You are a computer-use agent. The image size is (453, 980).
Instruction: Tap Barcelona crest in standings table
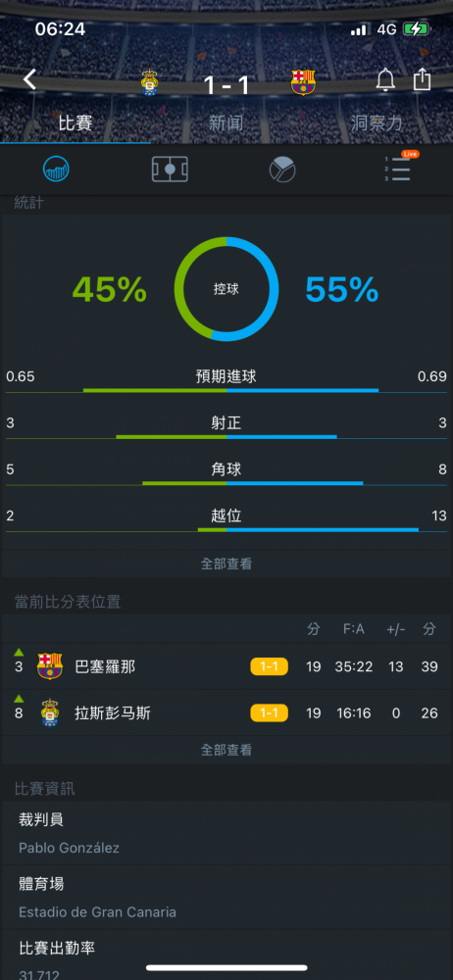point(49,666)
